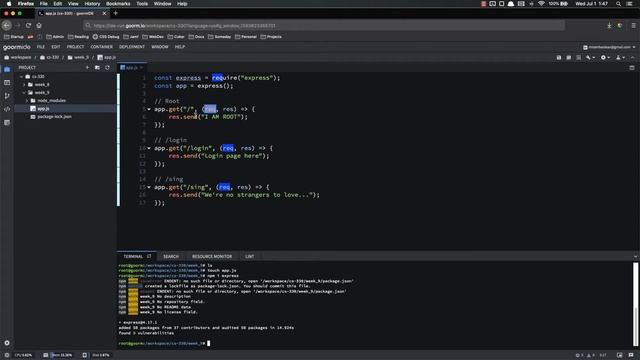Click the new folder icon in Project panel header
The height and width of the screenshot is (360, 640).
[x=97, y=68]
